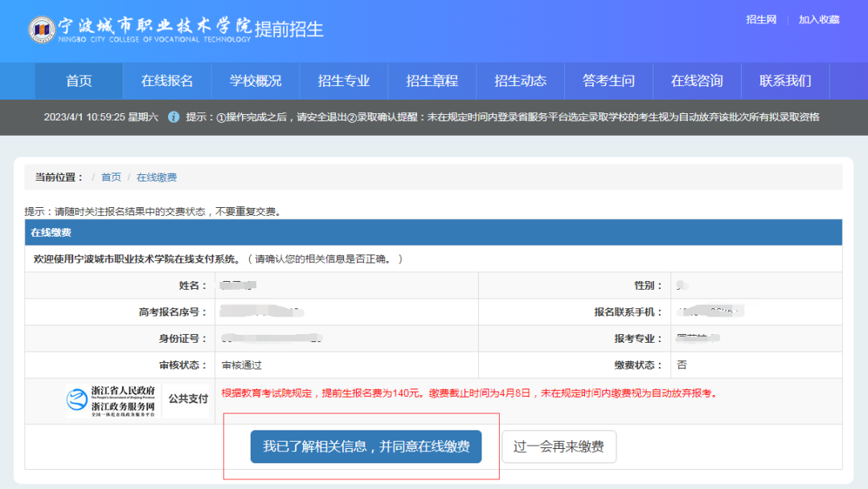Click the 提示 notice text in the dark bar

(x=502, y=117)
